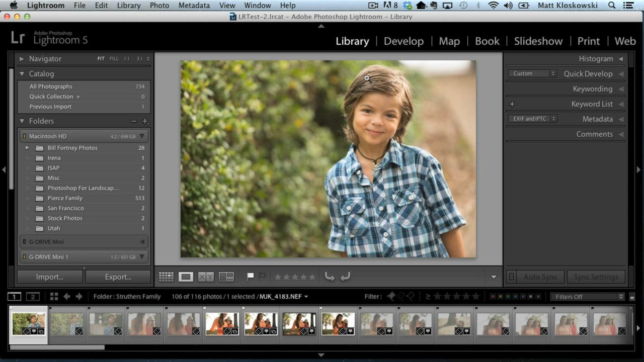Open the Slideshow module
The image size is (644, 362).
538,41
